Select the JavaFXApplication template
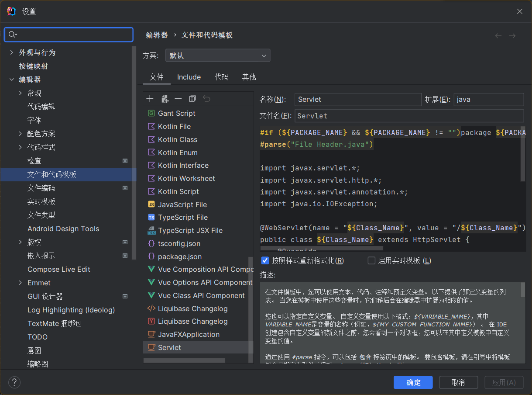The height and width of the screenshot is (395, 532). [189, 334]
